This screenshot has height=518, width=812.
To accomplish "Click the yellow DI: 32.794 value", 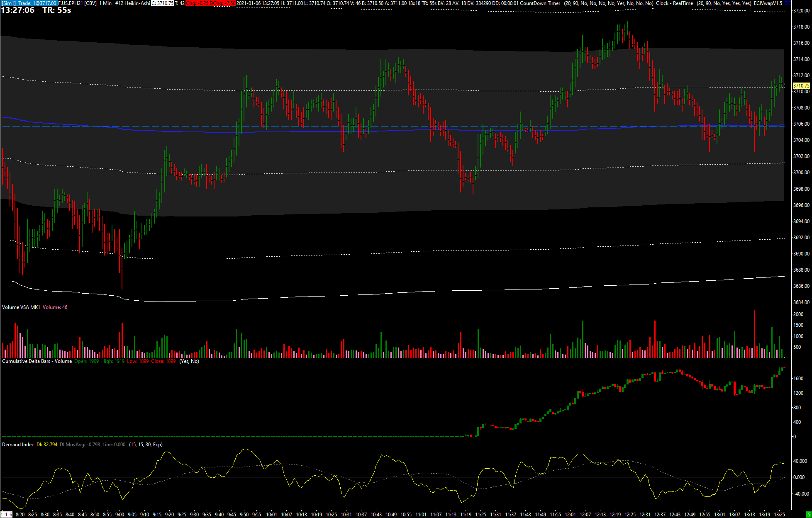I will pyautogui.click(x=47, y=445).
